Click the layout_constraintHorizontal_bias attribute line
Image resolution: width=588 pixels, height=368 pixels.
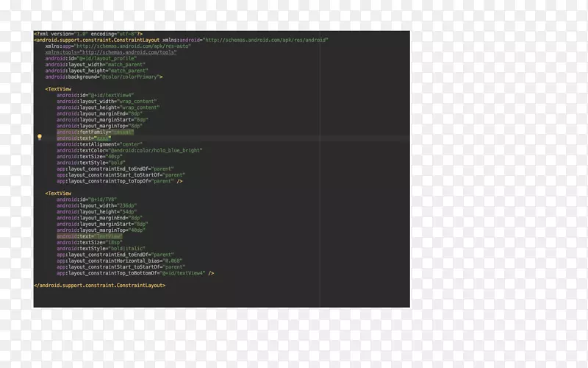click(119, 261)
